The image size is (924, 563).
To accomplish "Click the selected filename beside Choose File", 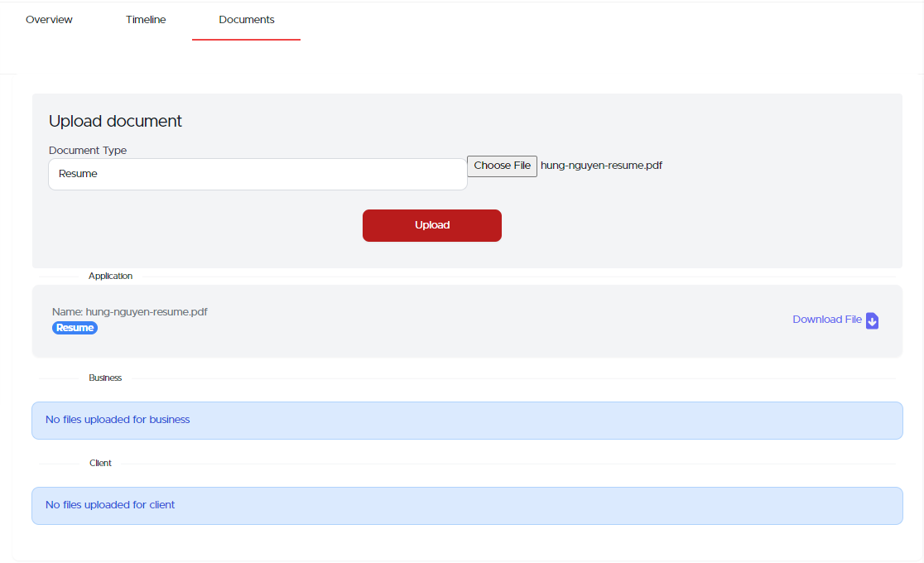I will click(601, 166).
